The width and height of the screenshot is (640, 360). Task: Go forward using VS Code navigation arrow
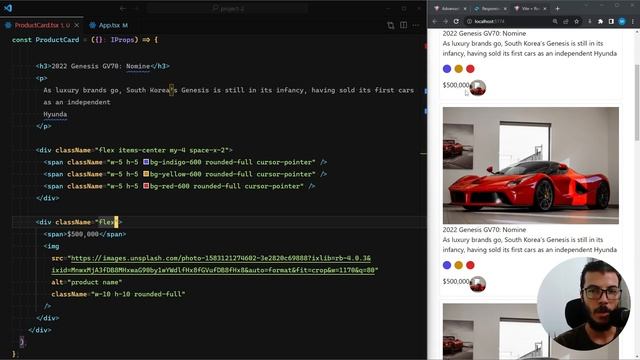click(x=136, y=8)
